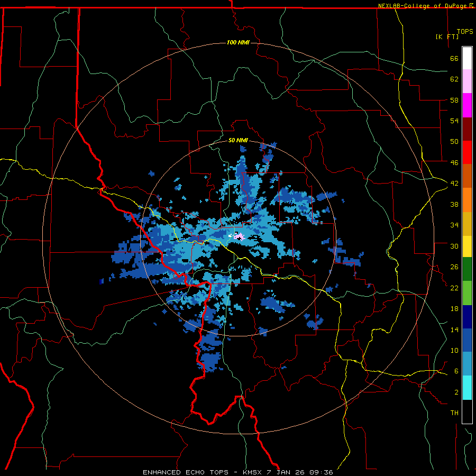Click the legend value '62'
The height and width of the screenshot is (476, 476).
[454, 79]
